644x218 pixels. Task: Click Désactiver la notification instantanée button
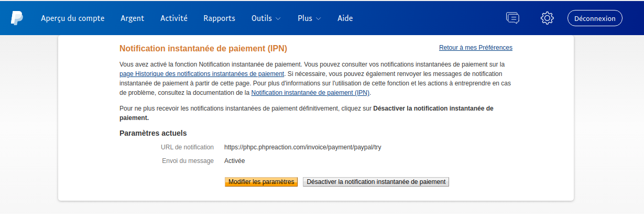point(376,182)
